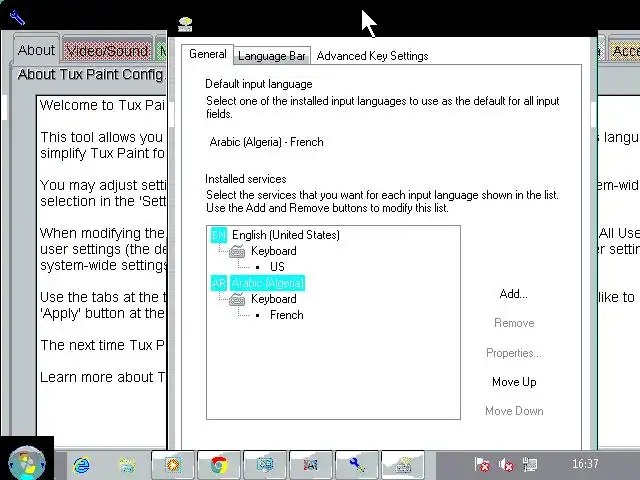Click taskbar button left of wrench icon
The height and width of the screenshot is (480, 640).
click(x=311, y=465)
